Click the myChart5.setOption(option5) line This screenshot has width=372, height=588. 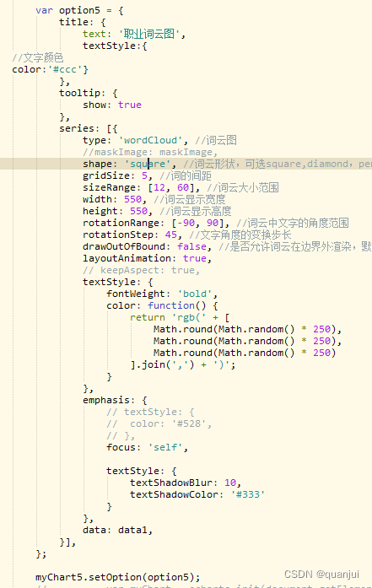tap(118, 577)
